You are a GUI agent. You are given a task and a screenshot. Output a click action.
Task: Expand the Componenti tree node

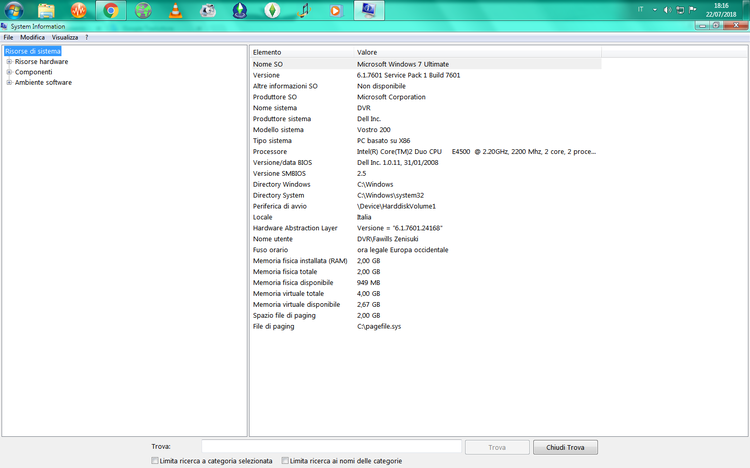pos(9,72)
